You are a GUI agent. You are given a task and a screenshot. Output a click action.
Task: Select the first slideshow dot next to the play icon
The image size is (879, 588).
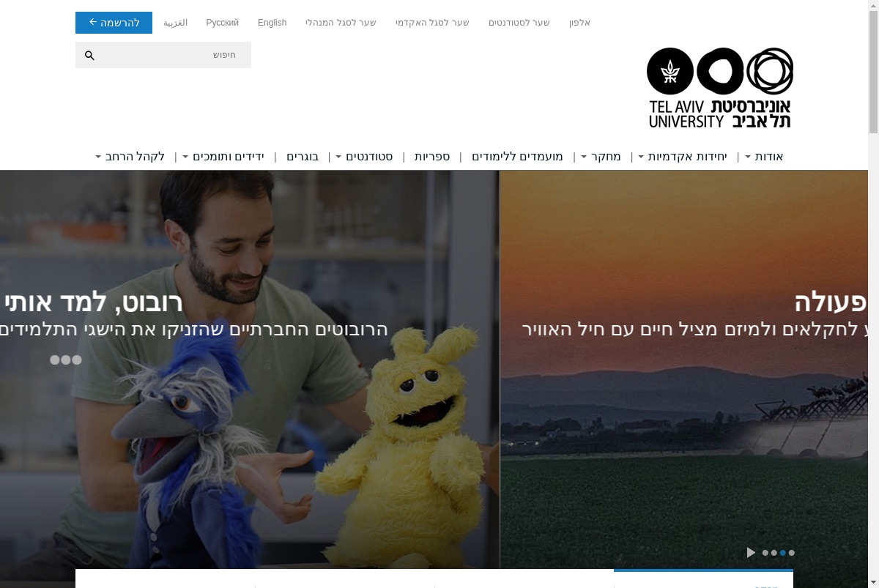tap(765, 553)
